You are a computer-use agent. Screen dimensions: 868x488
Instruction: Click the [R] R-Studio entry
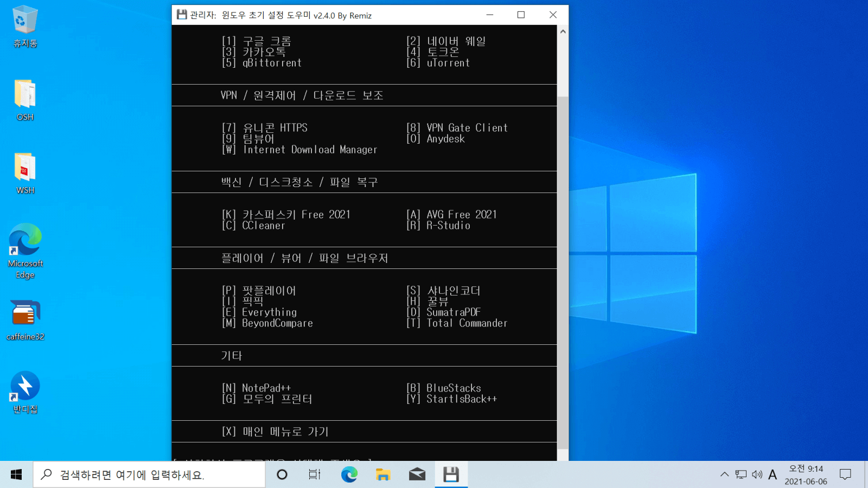438,226
